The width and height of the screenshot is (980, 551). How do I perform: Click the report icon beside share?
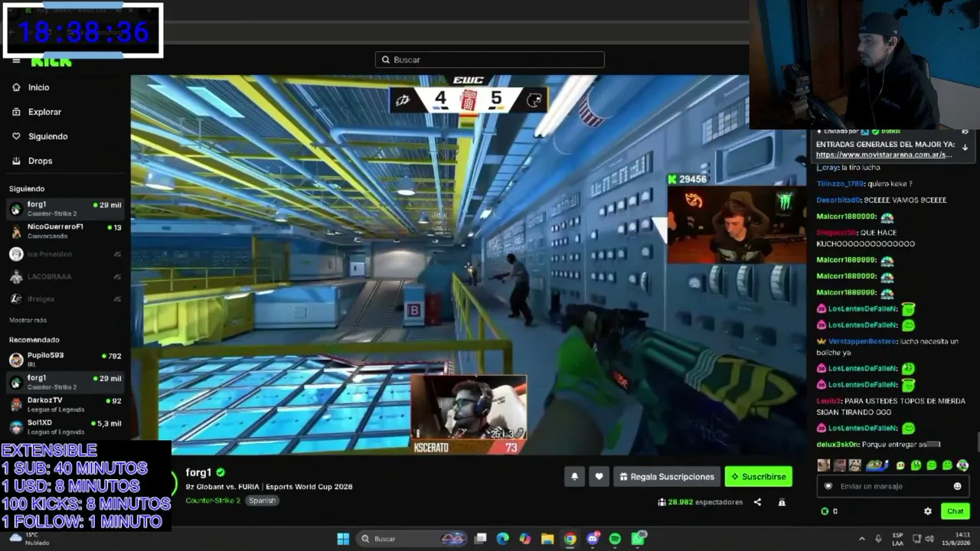coord(782,502)
